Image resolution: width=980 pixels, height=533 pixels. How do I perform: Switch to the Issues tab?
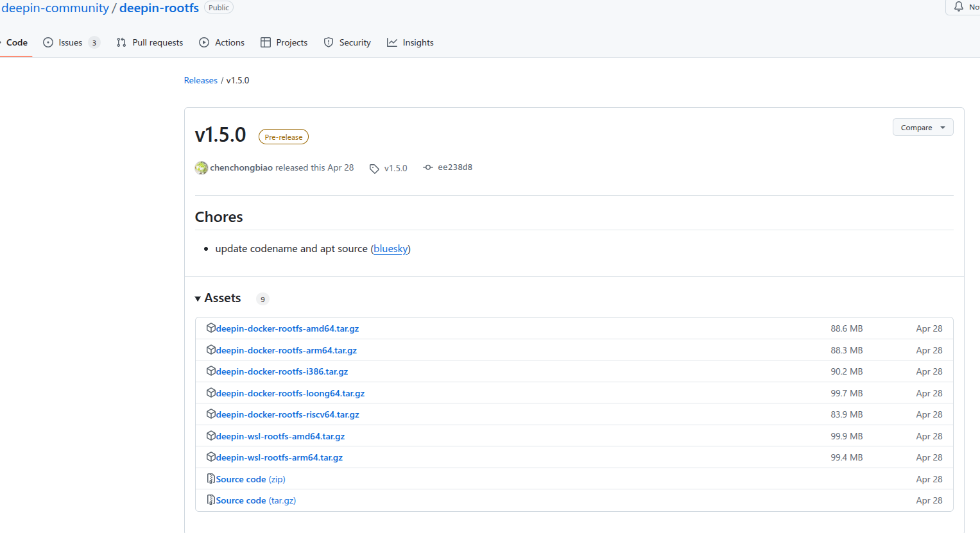click(x=71, y=42)
